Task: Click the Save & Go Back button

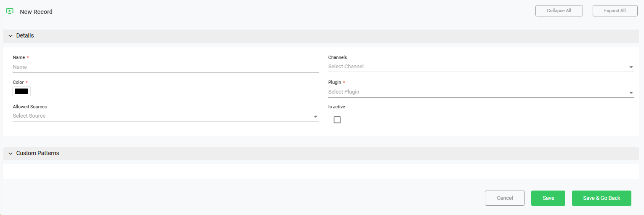Action: (601, 198)
